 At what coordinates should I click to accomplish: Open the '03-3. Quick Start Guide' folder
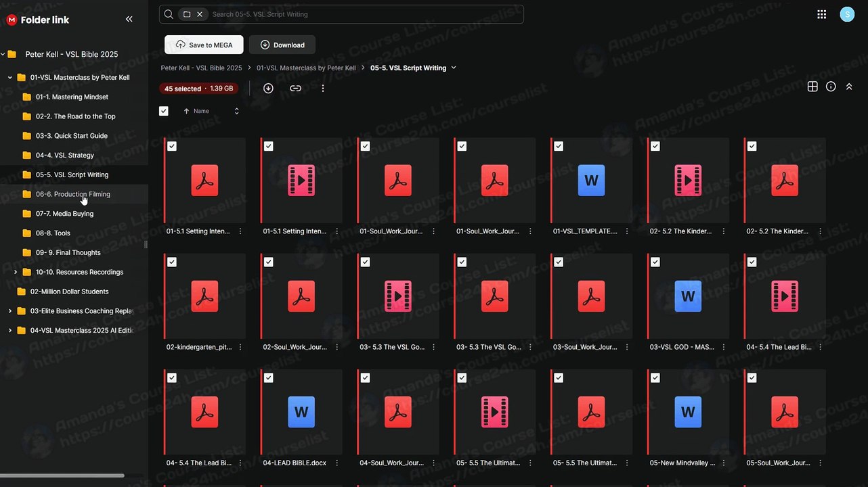click(x=72, y=136)
